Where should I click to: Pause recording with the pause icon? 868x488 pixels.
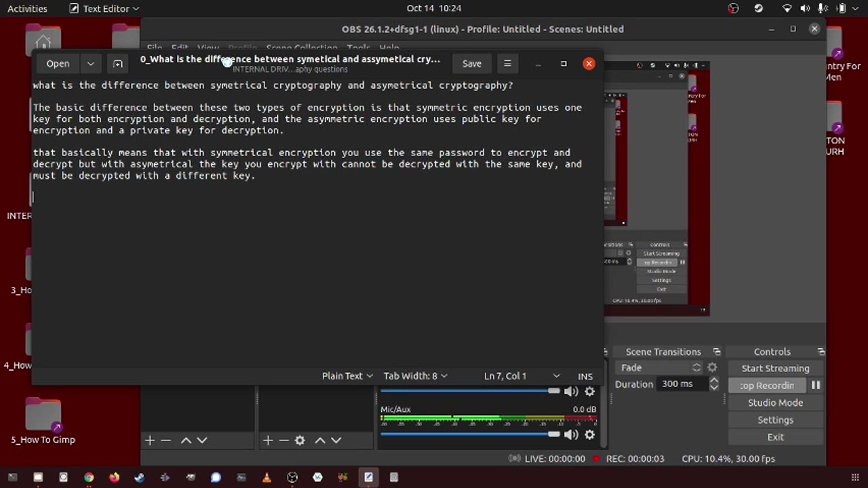pos(816,385)
